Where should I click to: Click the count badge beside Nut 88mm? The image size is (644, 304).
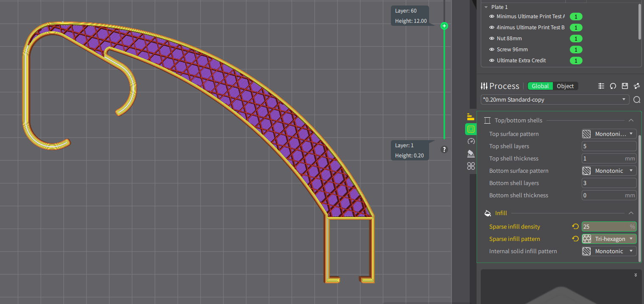click(x=576, y=39)
